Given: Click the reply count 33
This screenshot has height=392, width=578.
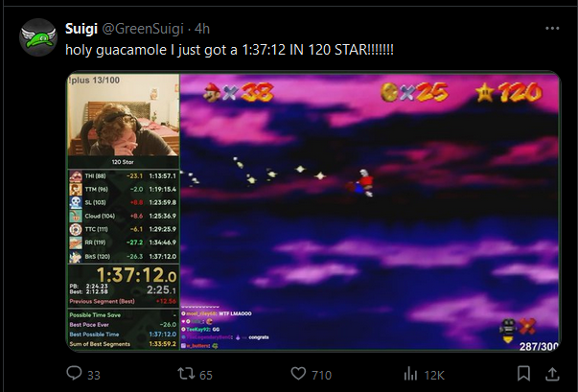Looking at the screenshot, I should tap(94, 375).
